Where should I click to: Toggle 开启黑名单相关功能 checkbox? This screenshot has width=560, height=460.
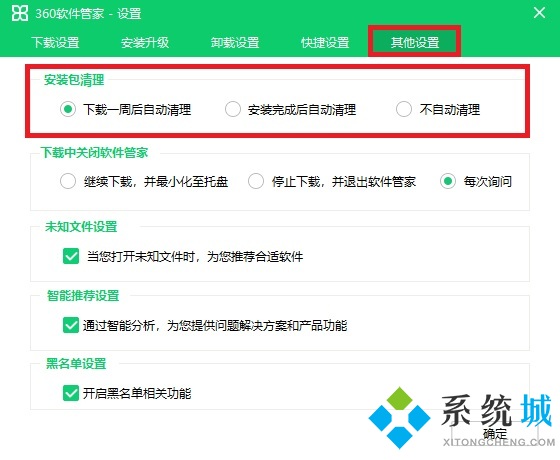point(71,393)
